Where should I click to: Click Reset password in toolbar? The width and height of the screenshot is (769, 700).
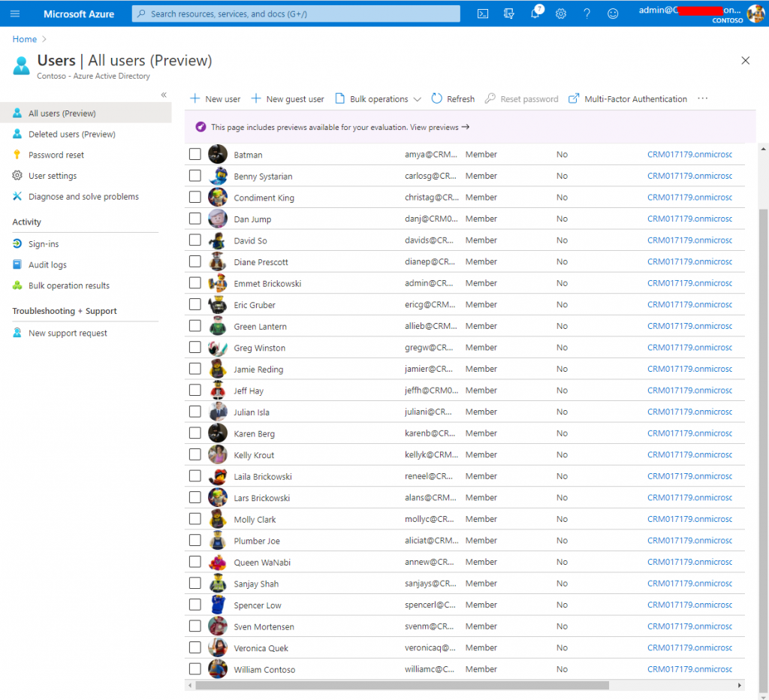(x=522, y=98)
